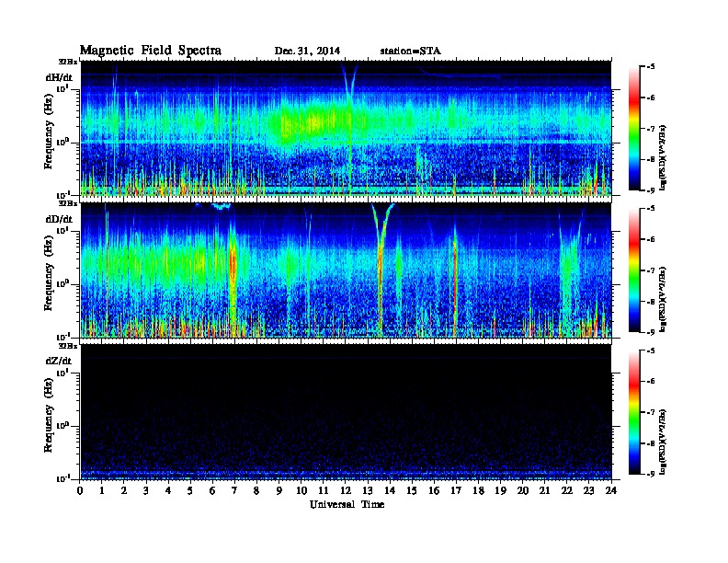Click hour 8 on the Universal Time axis
This screenshot has height=563, width=728.
(x=256, y=490)
